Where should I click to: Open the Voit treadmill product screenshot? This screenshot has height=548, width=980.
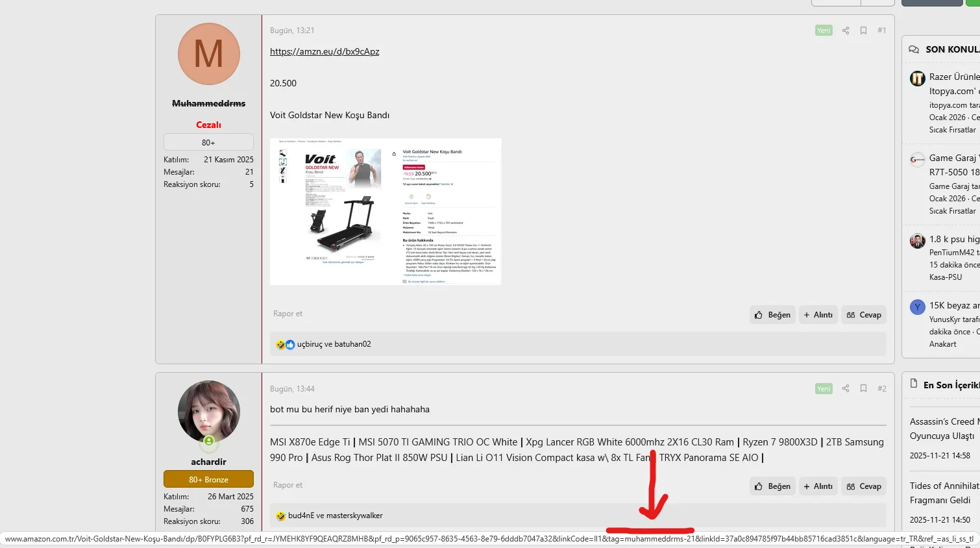point(386,212)
